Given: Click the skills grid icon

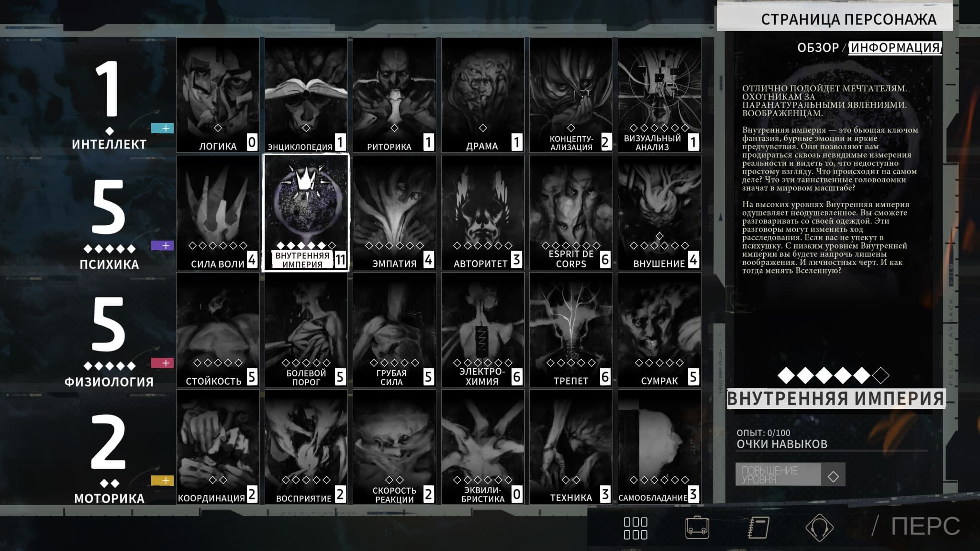Looking at the screenshot, I should [635, 528].
